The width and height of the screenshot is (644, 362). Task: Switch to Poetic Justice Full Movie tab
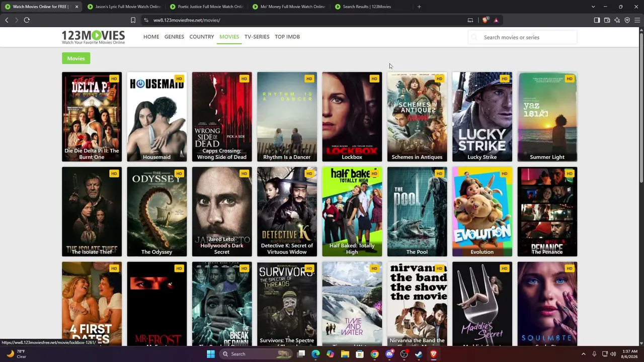click(206, 7)
